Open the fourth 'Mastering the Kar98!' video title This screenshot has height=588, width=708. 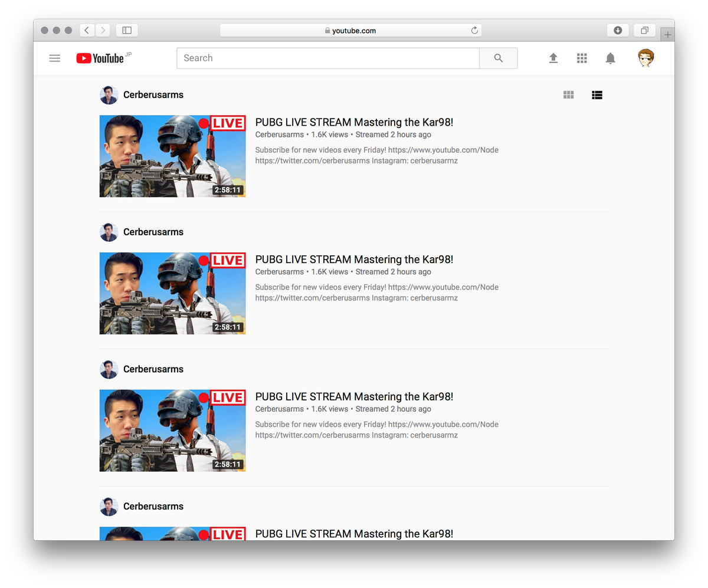click(x=354, y=534)
